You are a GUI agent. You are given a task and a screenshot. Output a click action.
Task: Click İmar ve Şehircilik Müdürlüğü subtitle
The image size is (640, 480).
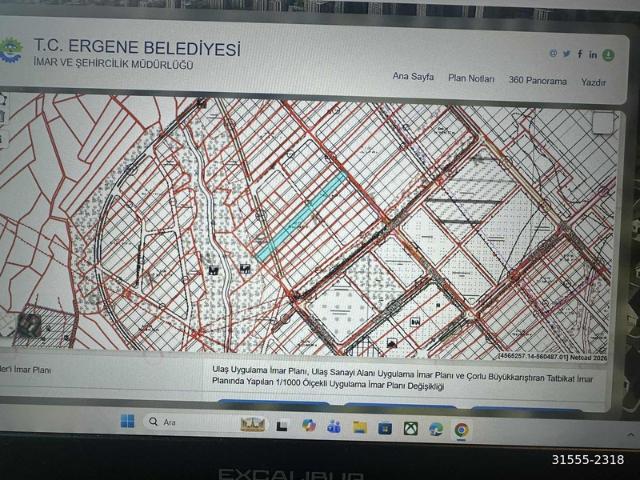click(x=113, y=64)
